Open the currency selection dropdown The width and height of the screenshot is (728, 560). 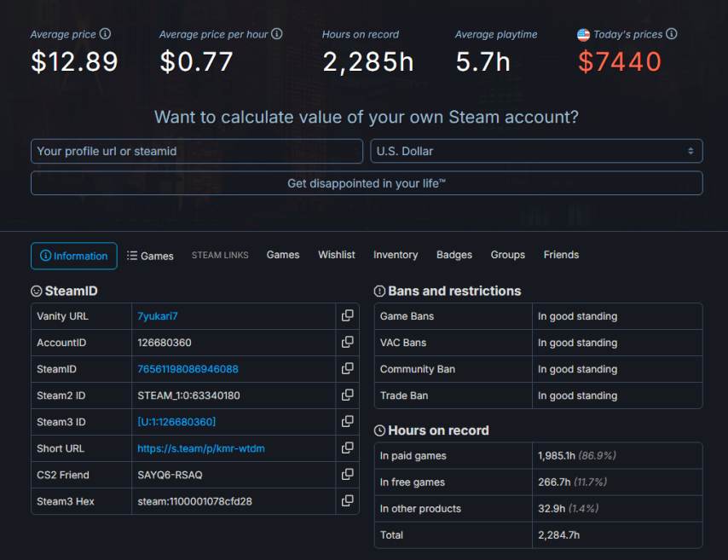click(x=536, y=151)
